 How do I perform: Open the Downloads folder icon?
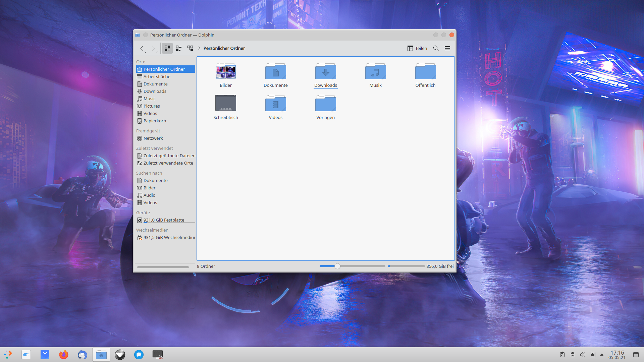(x=325, y=71)
